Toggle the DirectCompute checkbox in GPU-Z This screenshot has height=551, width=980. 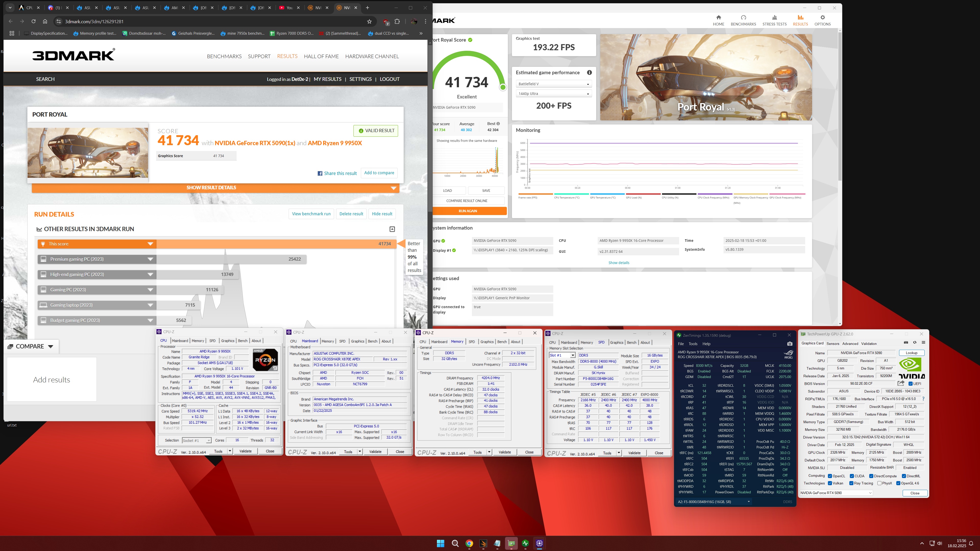pyautogui.click(x=871, y=476)
